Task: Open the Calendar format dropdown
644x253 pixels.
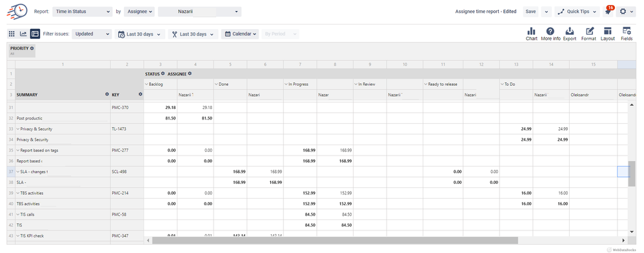Action: point(240,34)
